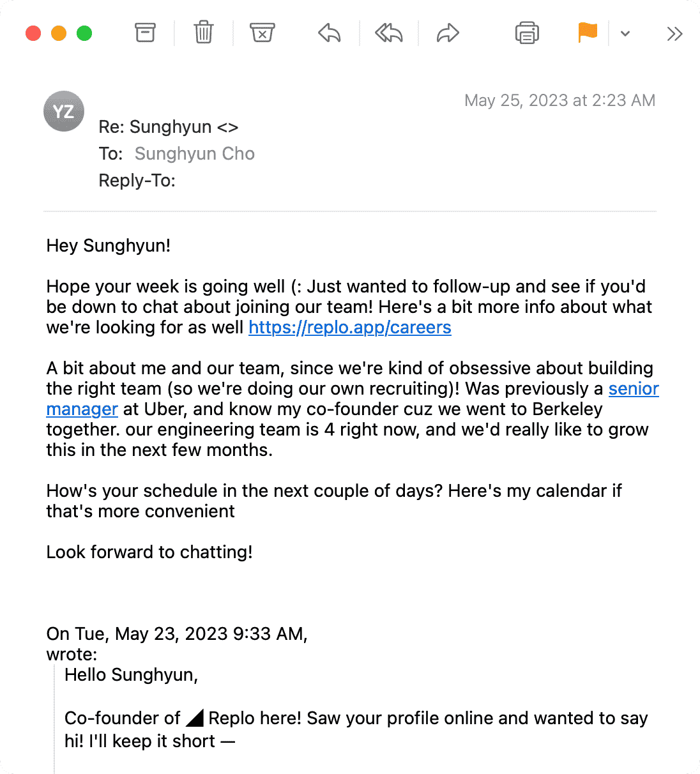Minimize the email window with the yellow button
Screen dimensions: 700x774
(59, 33)
